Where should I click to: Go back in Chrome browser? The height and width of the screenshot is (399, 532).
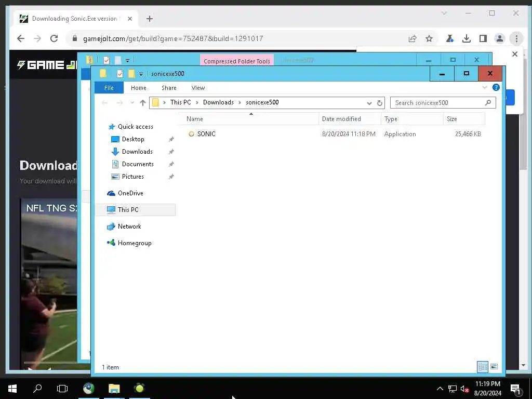tap(21, 38)
